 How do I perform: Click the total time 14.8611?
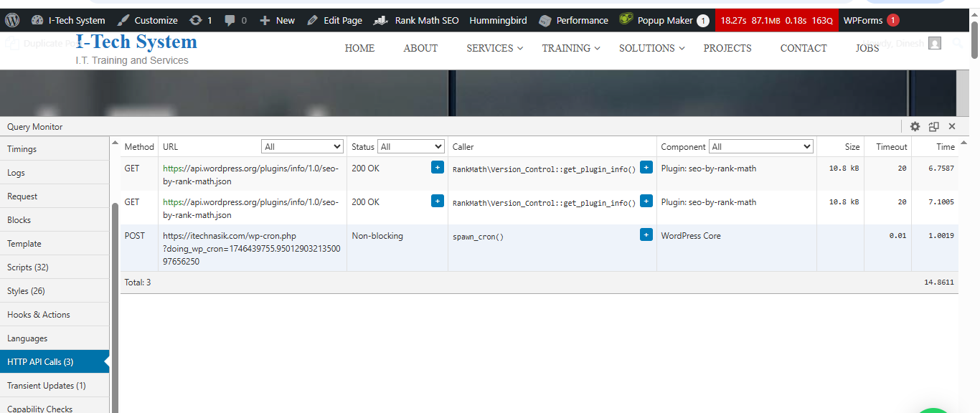click(x=939, y=283)
